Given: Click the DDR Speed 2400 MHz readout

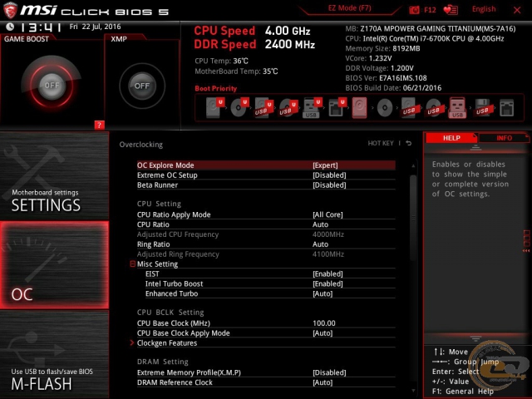Looking at the screenshot, I should [254, 44].
